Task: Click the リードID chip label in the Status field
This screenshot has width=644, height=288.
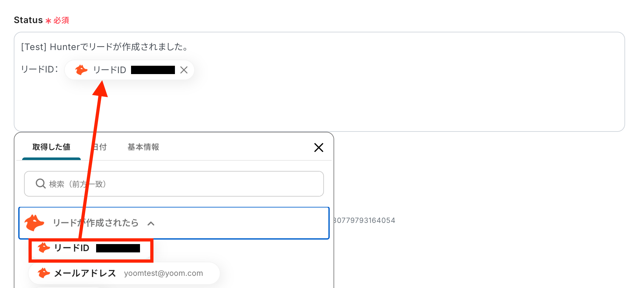Action: [110, 70]
